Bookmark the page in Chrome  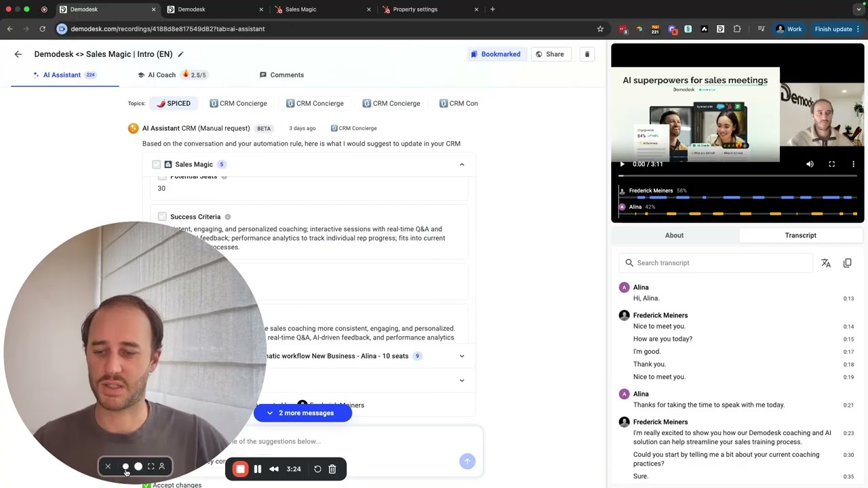coord(600,29)
